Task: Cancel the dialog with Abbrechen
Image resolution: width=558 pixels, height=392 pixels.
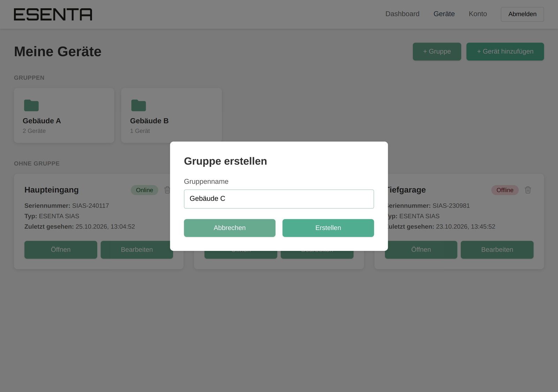Action: point(229,228)
